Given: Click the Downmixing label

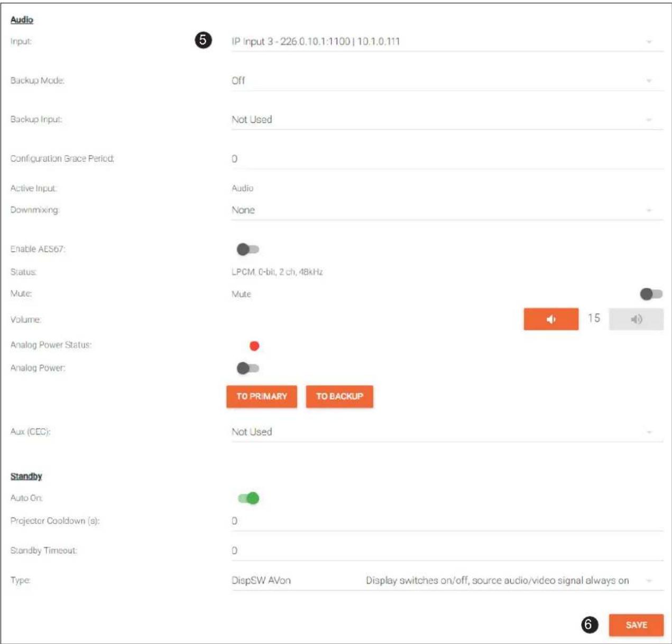Looking at the screenshot, I should pyautogui.click(x=35, y=210).
